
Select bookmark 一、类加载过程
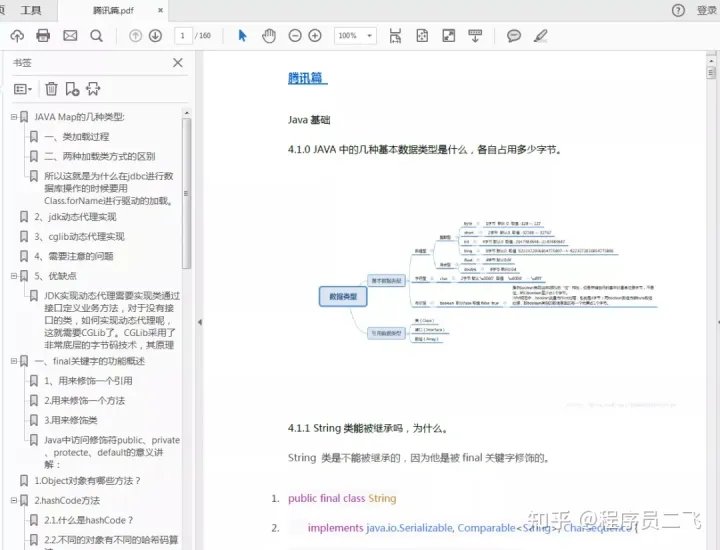(x=77, y=137)
